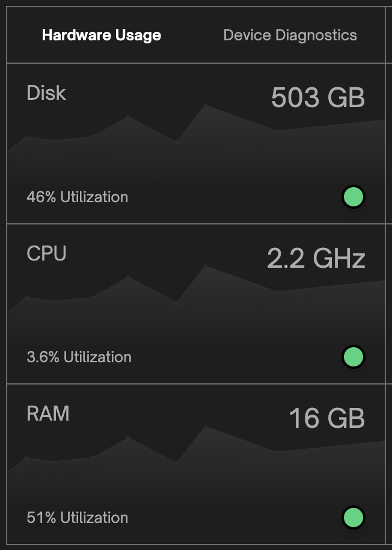Click the highest peak on CPU graph
The height and width of the screenshot is (550, 392).
tap(206, 266)
